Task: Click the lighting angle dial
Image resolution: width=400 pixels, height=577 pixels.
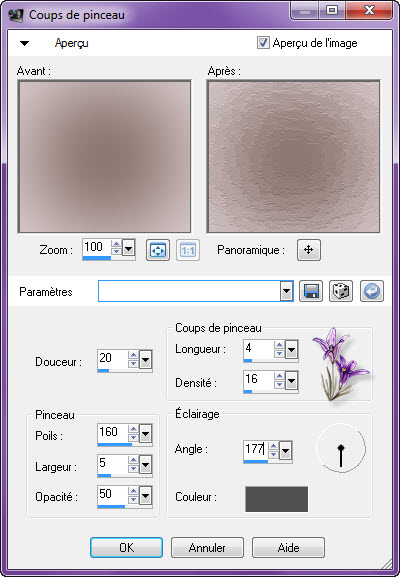Action: coord(341,449)
